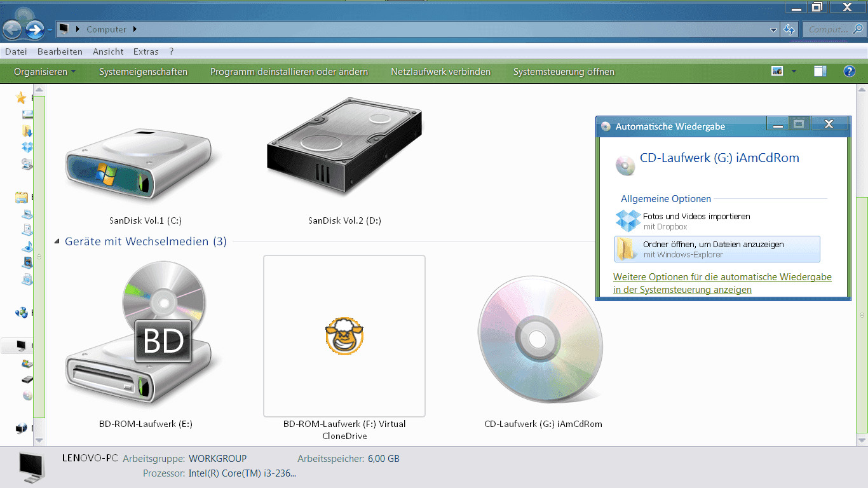Open Downloads folder in navigation pane
868x488 pixels.
[27, 131]
